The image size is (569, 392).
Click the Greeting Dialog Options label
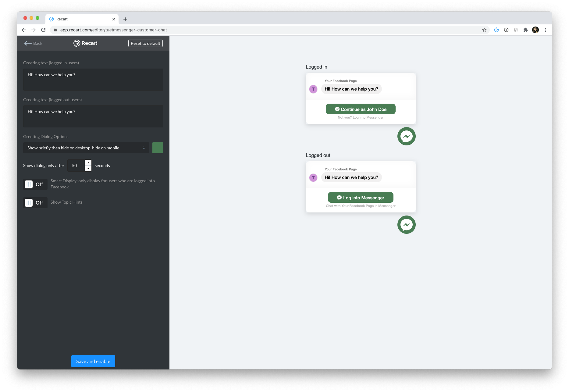coord(46,137)
